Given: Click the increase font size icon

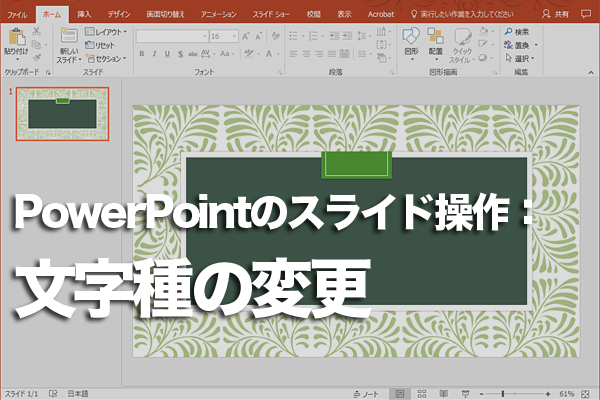Looking at the screenshot, I should pyautogui.click(x=246, y=36).
